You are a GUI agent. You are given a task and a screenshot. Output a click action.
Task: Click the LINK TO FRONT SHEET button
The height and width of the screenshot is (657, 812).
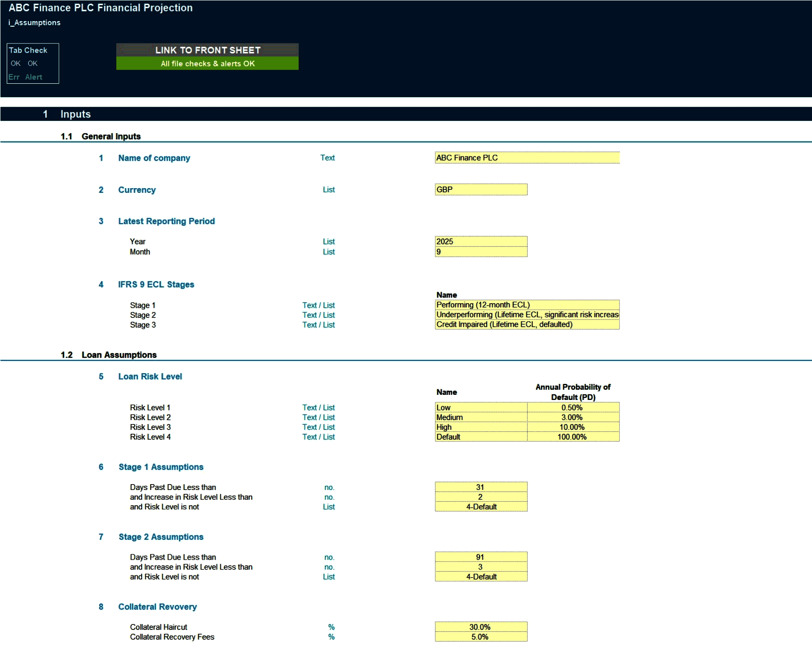point(207,50)
